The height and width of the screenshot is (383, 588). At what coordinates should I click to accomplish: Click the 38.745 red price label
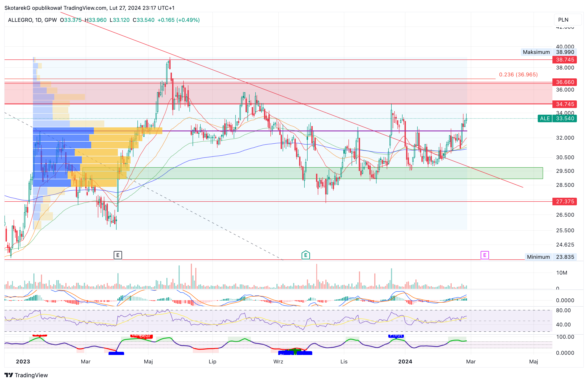[x=565, y=60]
